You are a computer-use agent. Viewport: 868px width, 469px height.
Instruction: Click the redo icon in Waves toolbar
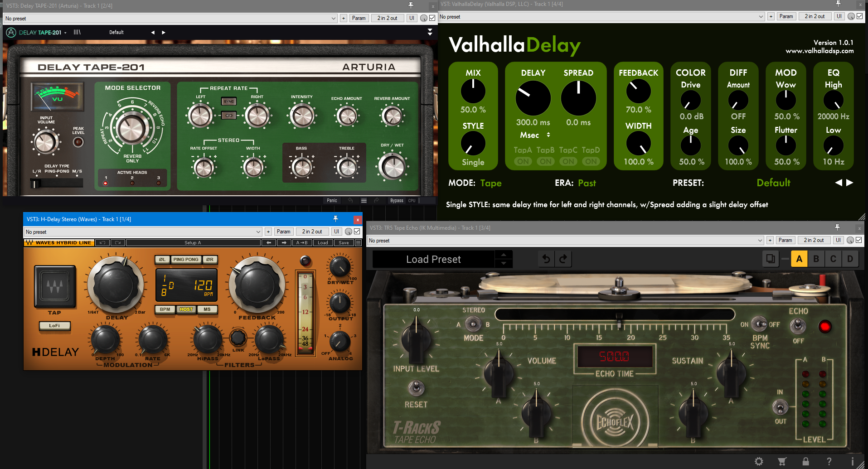click(x=117, y=243)
